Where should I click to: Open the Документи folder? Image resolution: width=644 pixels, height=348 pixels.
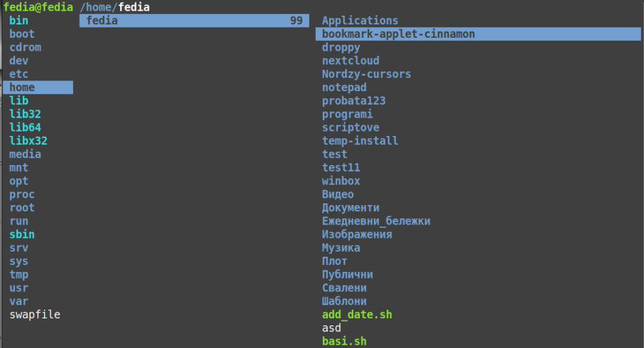point(350,208)
